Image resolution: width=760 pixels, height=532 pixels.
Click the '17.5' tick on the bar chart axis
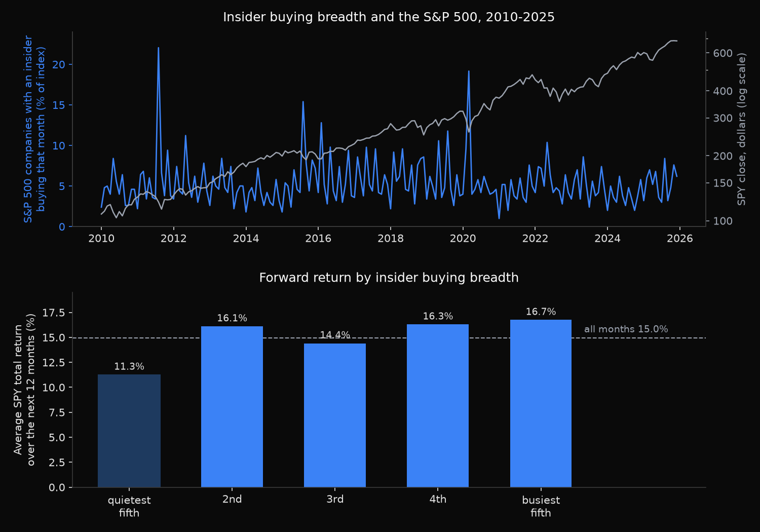(54, 313)
